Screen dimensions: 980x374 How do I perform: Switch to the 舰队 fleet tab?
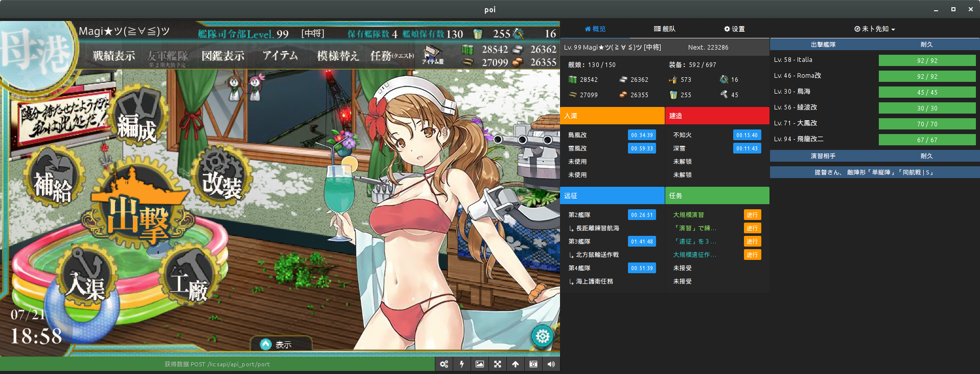(665, 29)
